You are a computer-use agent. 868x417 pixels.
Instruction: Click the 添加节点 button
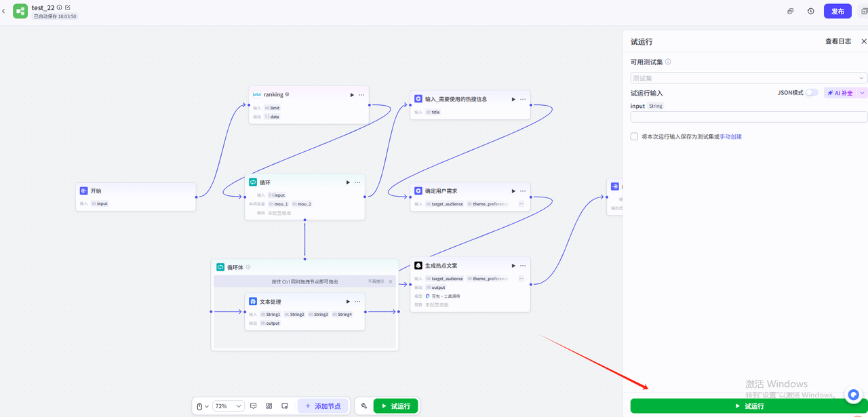[323, 406]
